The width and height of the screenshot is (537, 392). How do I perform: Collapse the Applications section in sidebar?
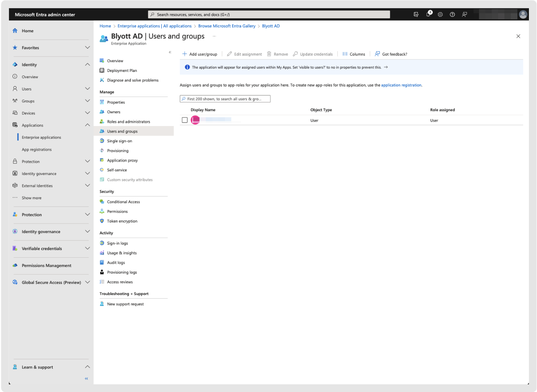[87, 125]
